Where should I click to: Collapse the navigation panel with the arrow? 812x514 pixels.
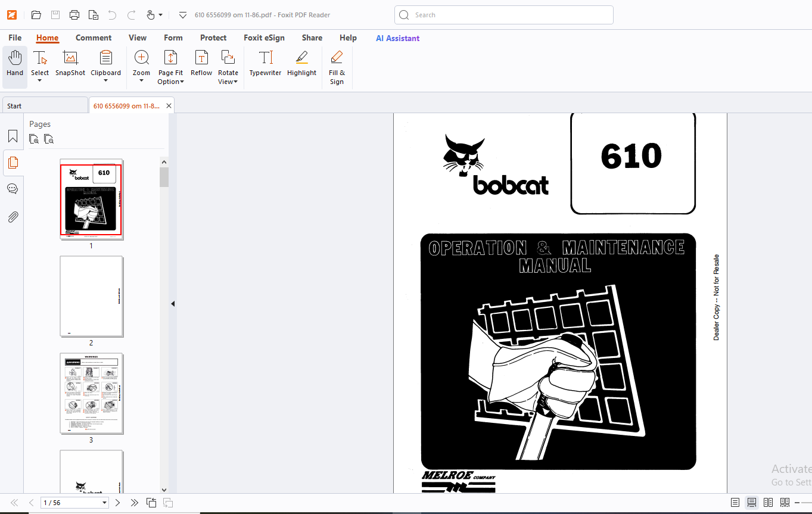pos(173,304)
